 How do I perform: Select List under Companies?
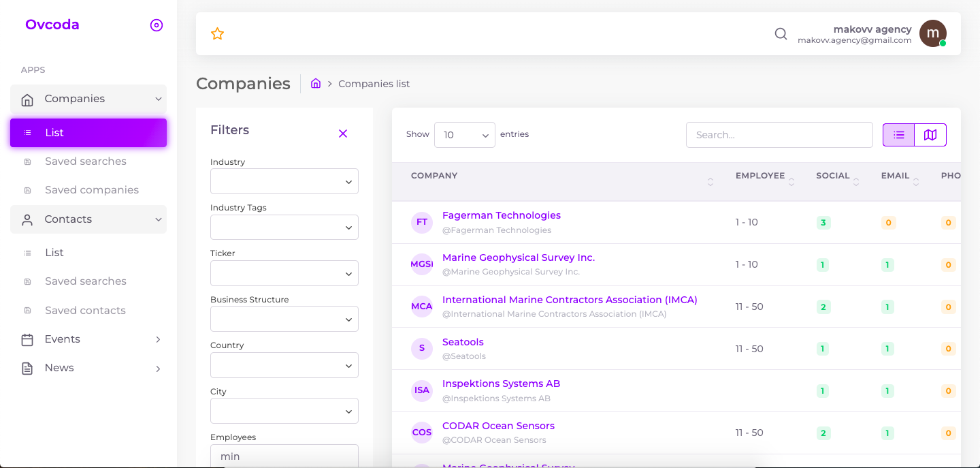[x=88, y=133]
